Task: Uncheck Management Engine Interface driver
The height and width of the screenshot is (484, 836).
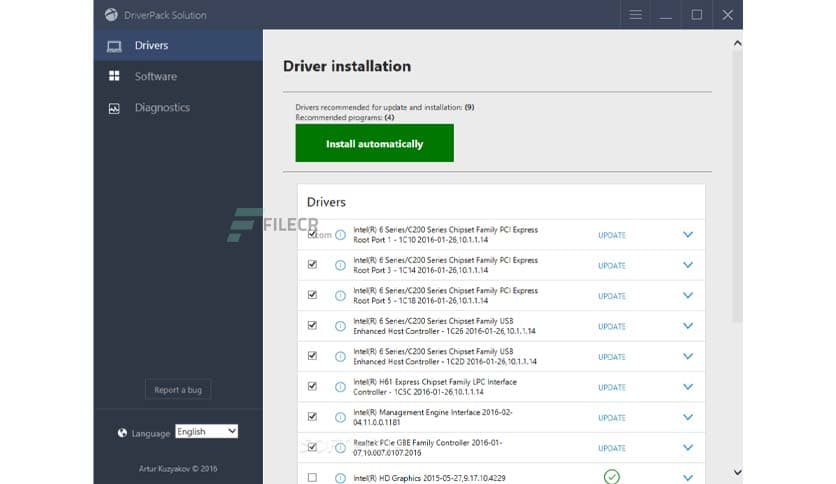Action: tap(312, 416)
